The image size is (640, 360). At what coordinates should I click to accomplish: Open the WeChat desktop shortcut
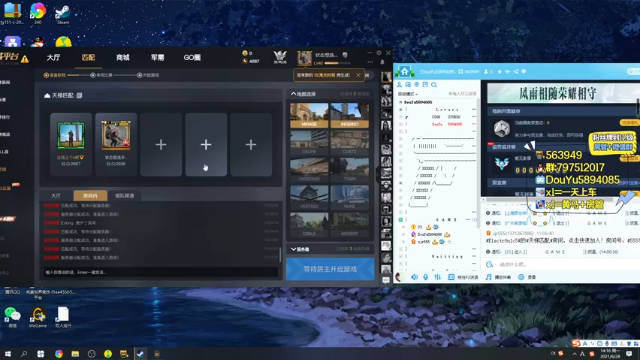tap(13, 318)
